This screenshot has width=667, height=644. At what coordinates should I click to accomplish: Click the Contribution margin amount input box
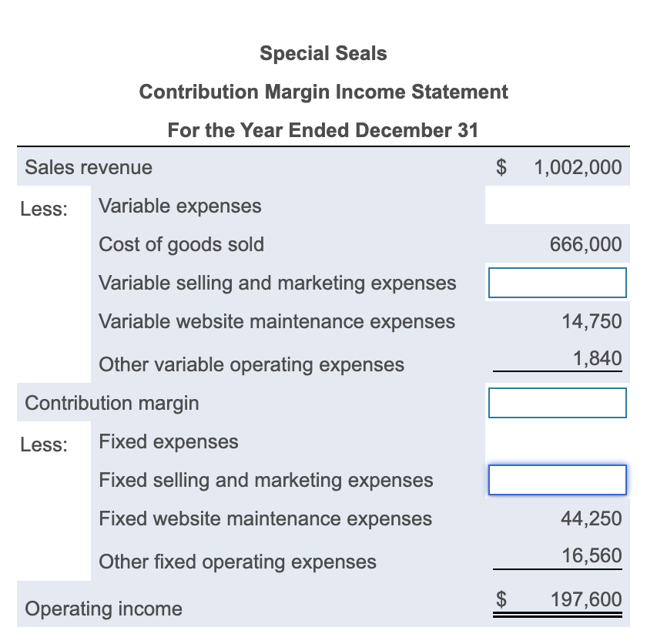coord(558,403)
